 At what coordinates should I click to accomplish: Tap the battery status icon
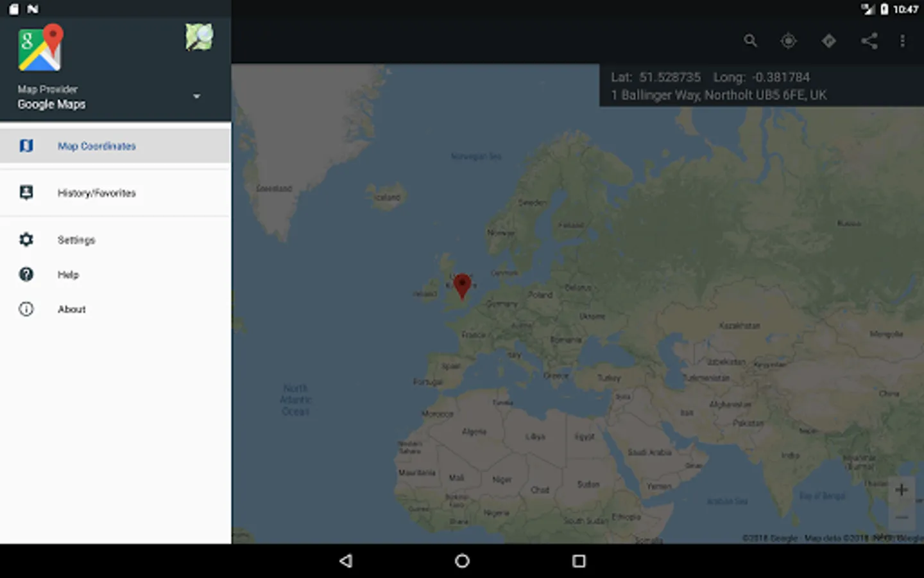884,9
